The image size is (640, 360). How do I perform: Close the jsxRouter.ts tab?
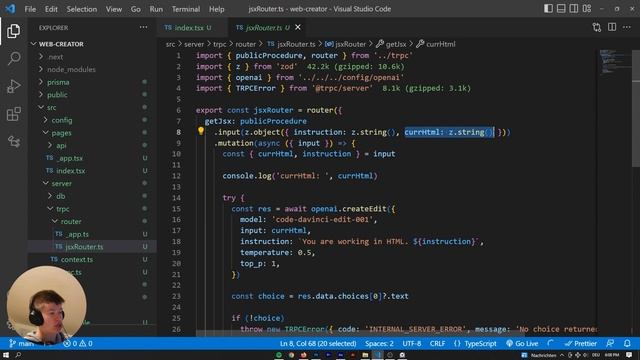pos(298,27)
